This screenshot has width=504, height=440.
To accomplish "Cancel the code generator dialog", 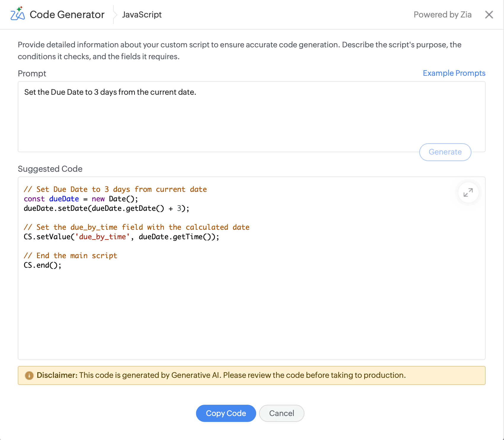I will 282,413.
